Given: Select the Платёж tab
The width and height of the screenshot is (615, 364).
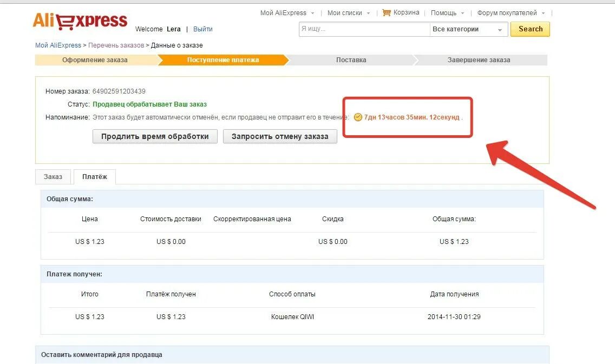Looking at the screenshot, I should point(95,177).
